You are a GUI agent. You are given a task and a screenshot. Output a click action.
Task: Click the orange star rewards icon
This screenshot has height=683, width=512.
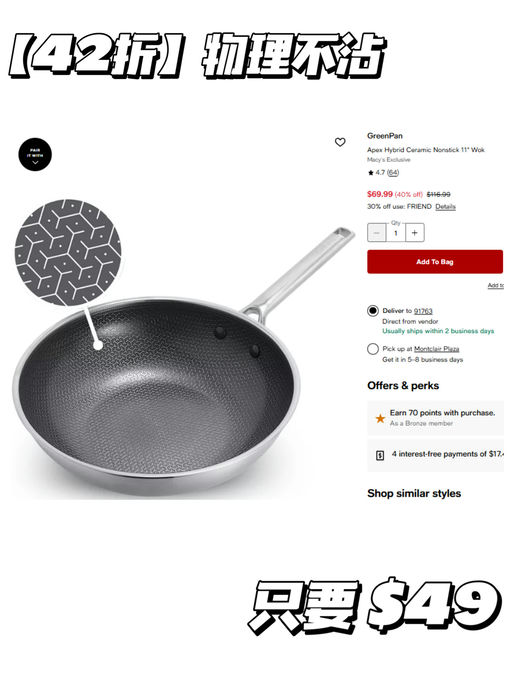pyautogui.click(x=380, y=419)
